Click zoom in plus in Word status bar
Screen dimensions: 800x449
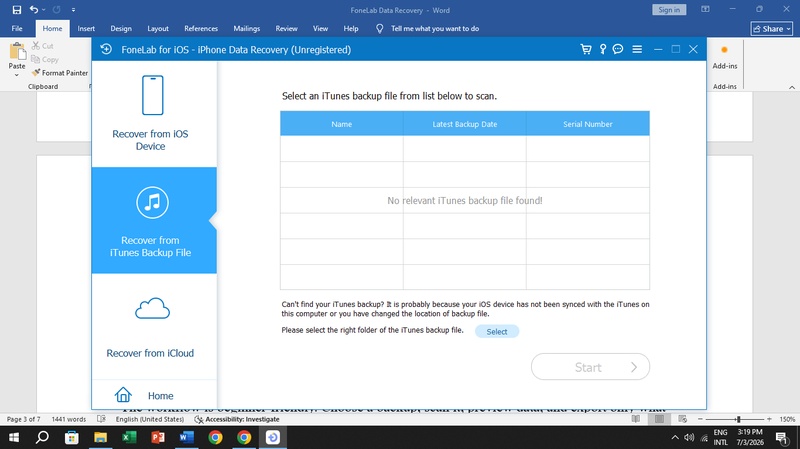tap(769, 419)
